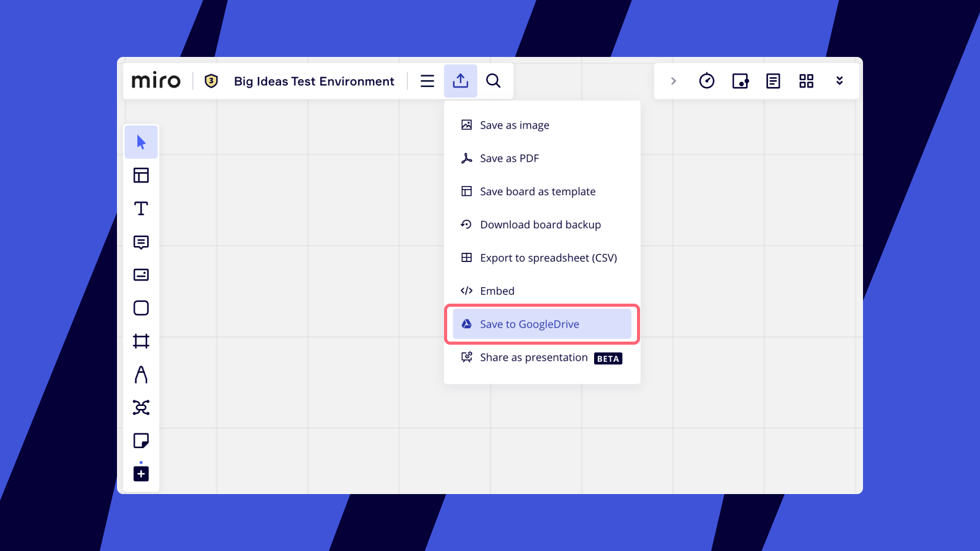Open the hamburger main menu
Image resolution: width=980 pixels, height=551 pixels.
coord(428,81)
